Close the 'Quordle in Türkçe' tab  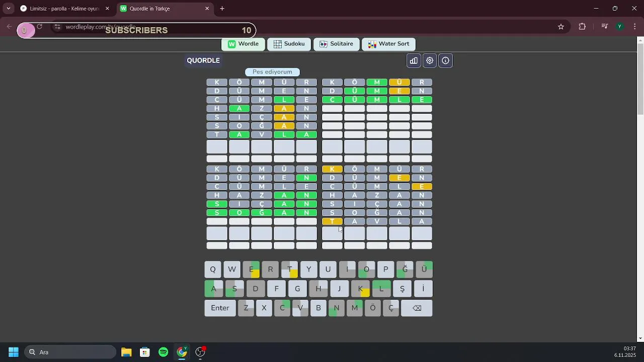(x=207, y=9)
